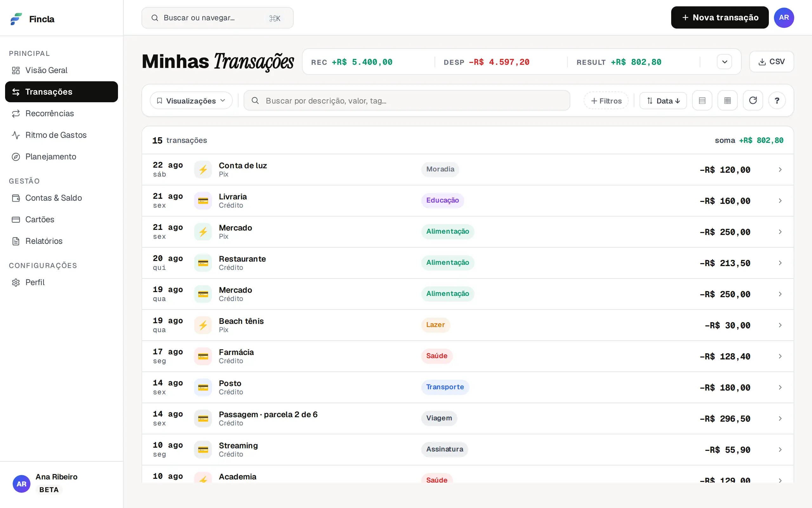Click the search magnifier in transaction search
The image size is (812, 508).
(255, 100)
